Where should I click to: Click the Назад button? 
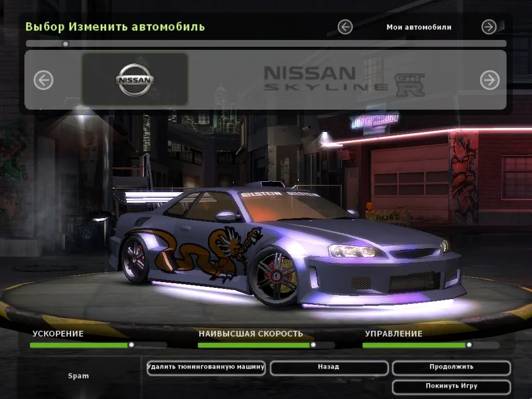tap(329, 368)
